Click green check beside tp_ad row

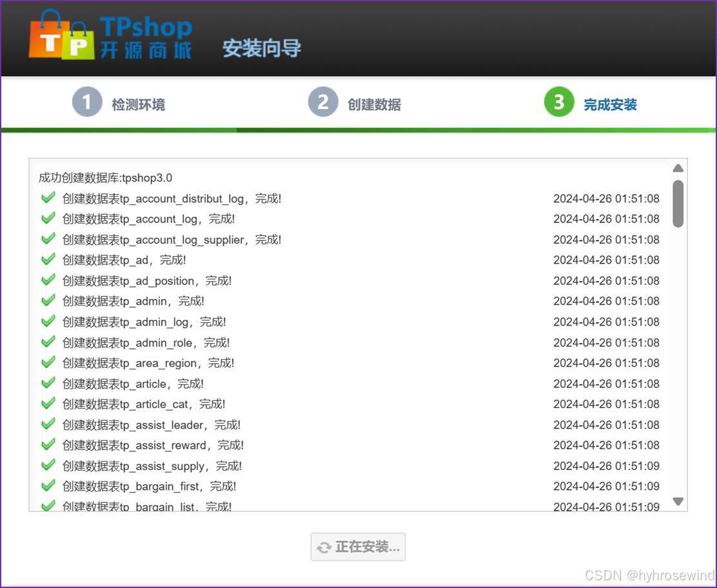tap(48, 259)
